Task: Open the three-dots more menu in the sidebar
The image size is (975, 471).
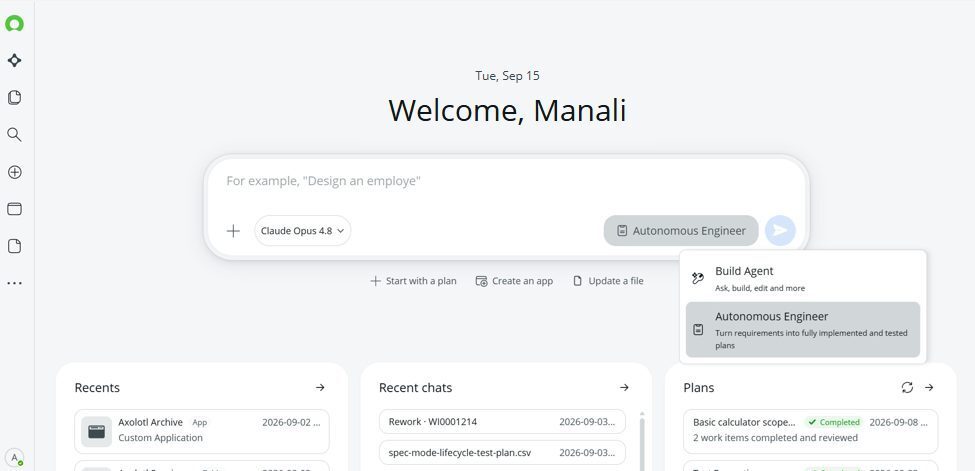Action: point(14,283)
